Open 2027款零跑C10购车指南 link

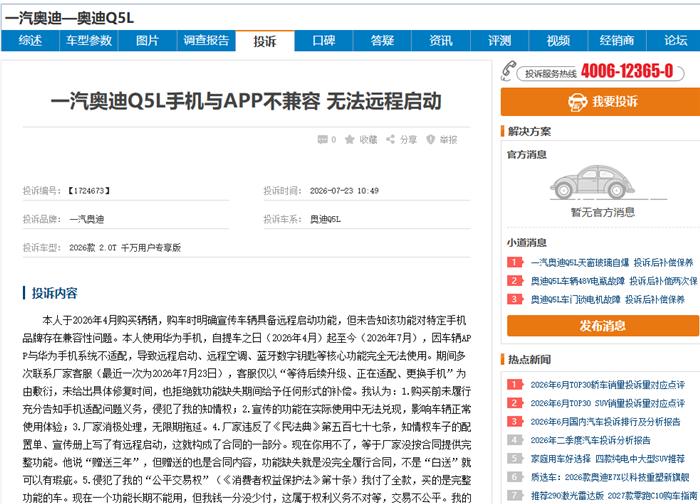click(x=614, y=495)
